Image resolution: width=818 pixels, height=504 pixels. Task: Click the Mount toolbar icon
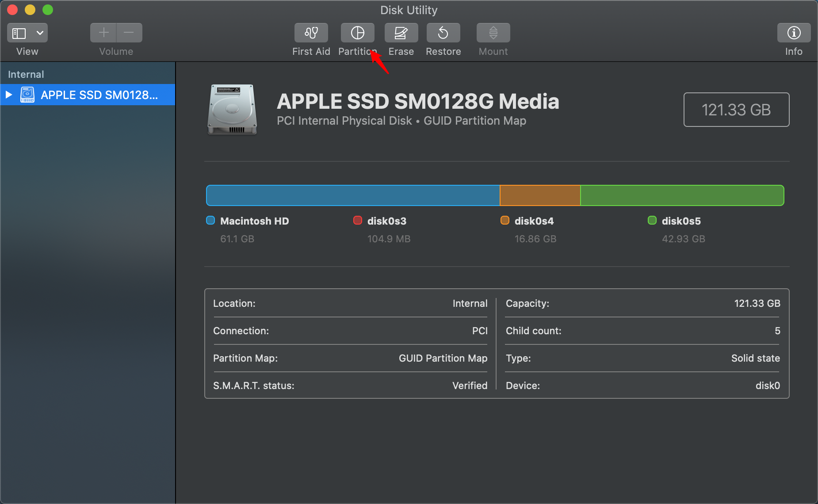pyautogui.click(x=493, y=33)
